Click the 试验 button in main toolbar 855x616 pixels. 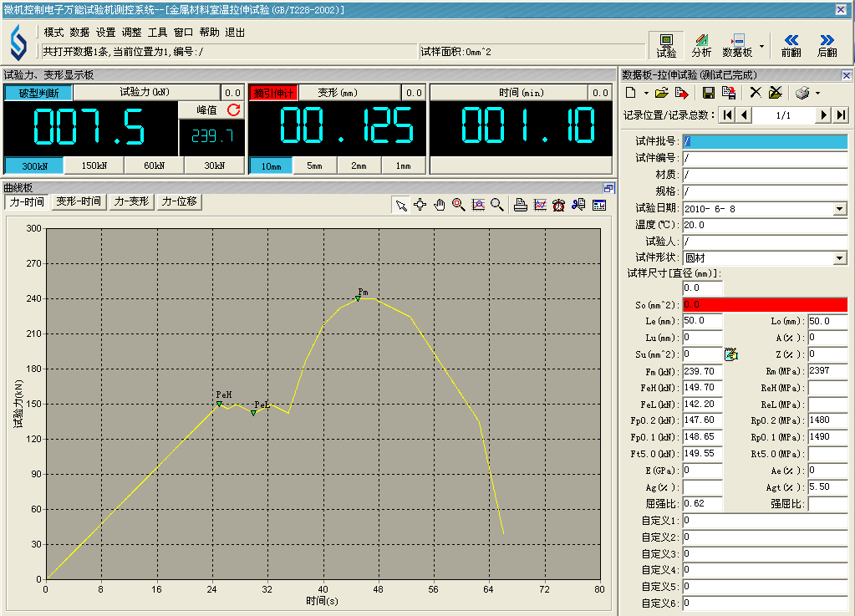click(x=666, y=45)
